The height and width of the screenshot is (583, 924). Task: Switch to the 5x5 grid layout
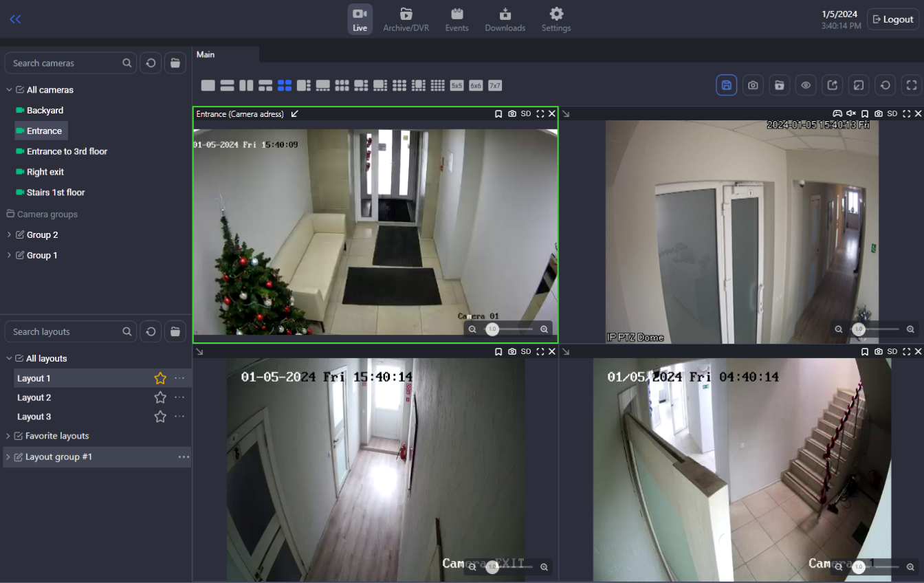[456, 85]
